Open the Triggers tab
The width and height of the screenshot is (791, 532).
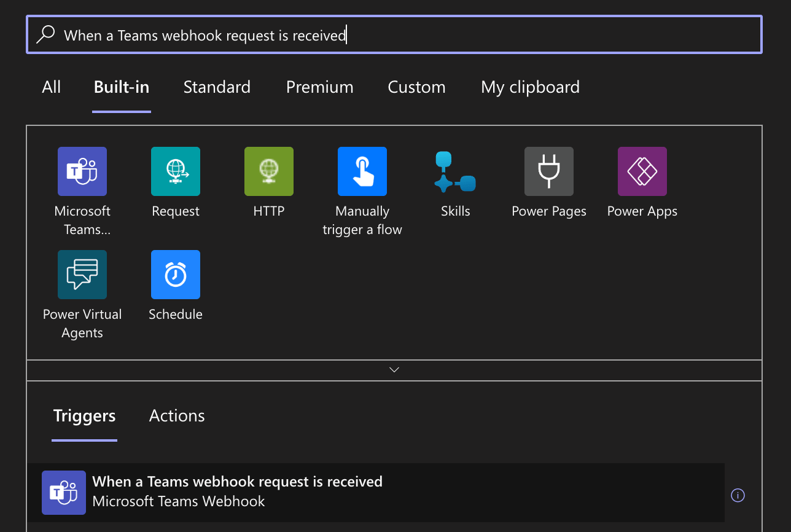click(84, 415)
